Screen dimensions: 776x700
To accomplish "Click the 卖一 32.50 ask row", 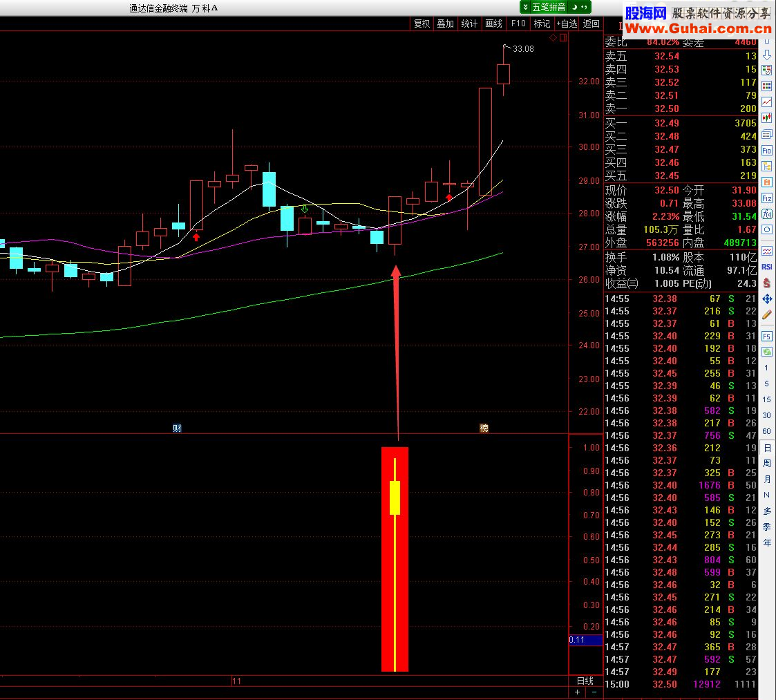I will point(681,108).
